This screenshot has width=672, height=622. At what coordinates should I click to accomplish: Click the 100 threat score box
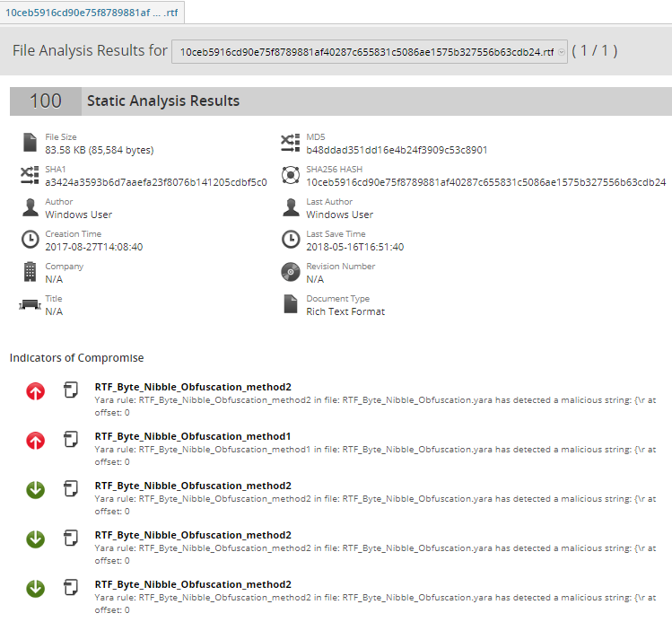point(45,101)
